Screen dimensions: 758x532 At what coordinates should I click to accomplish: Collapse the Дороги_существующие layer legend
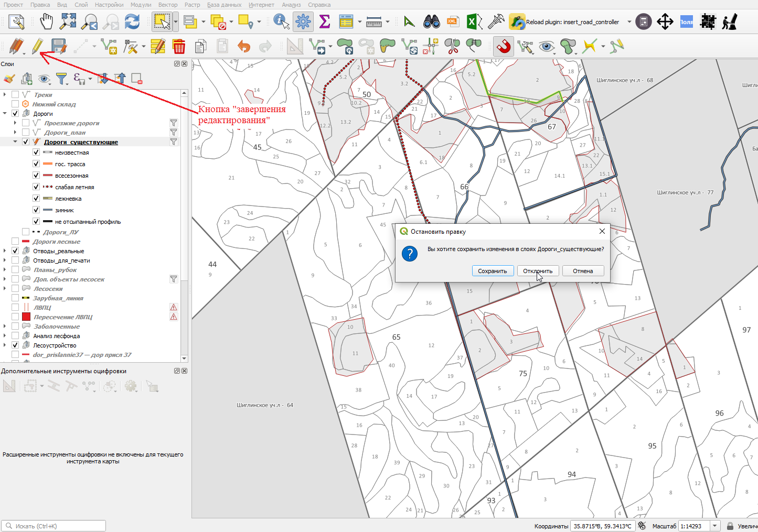click(x=15, y=142)
